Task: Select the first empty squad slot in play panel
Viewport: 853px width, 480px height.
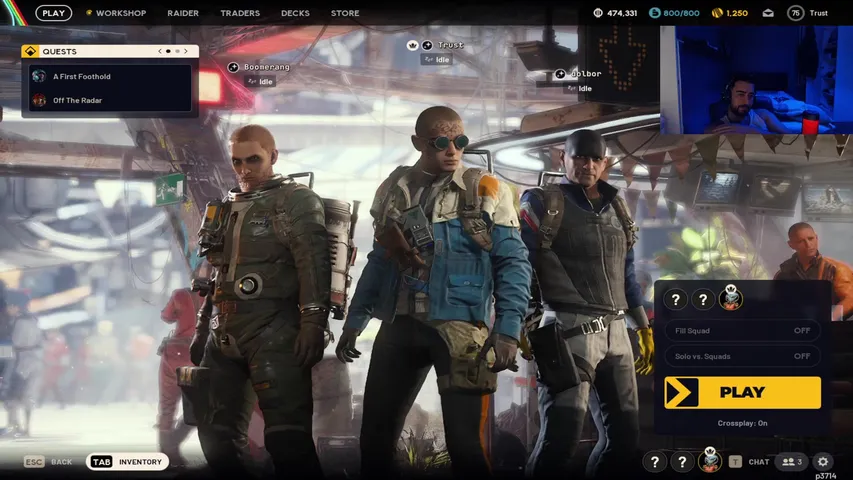Action: [x=675, y=299]
